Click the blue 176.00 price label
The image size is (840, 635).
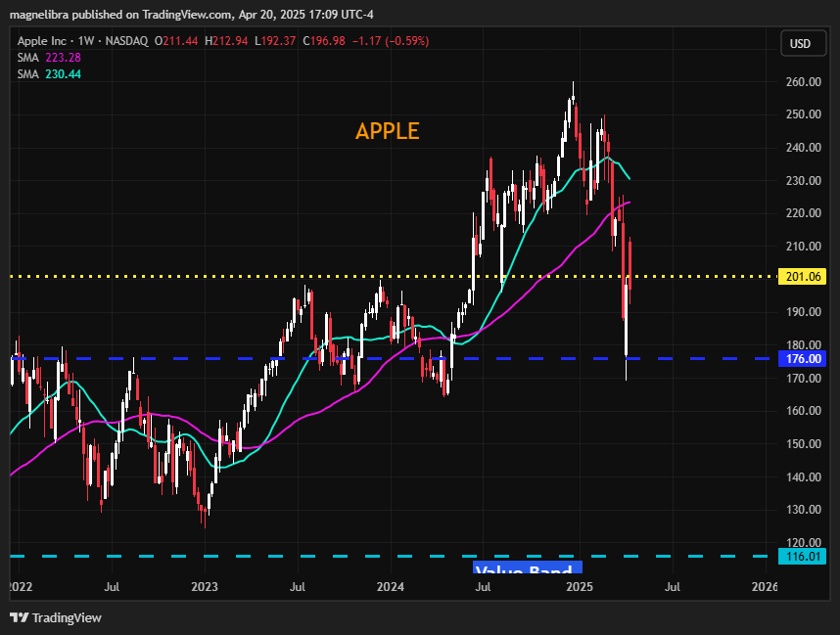(x=802, y=359)
